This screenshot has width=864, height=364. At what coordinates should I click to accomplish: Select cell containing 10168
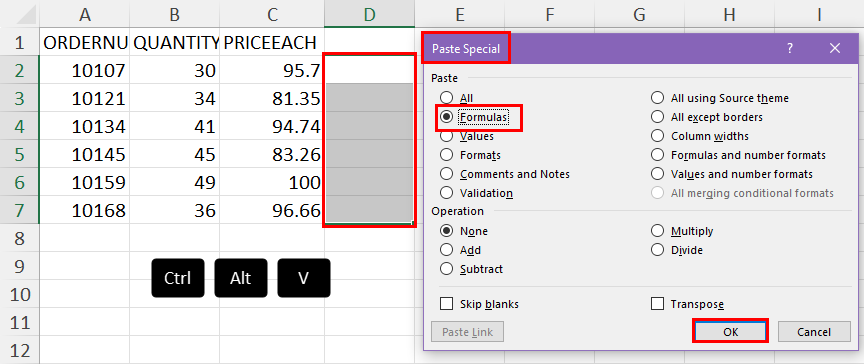(85, 210)
